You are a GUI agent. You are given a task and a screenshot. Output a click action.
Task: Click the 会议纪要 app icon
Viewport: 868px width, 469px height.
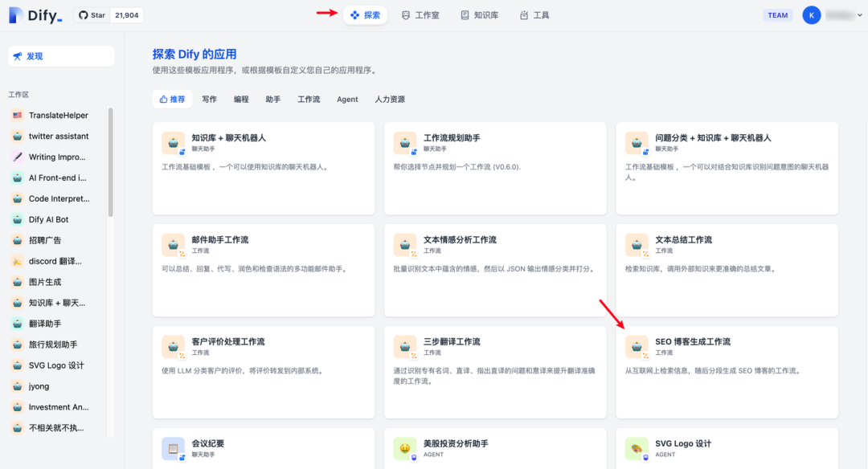tap(172, 447)
